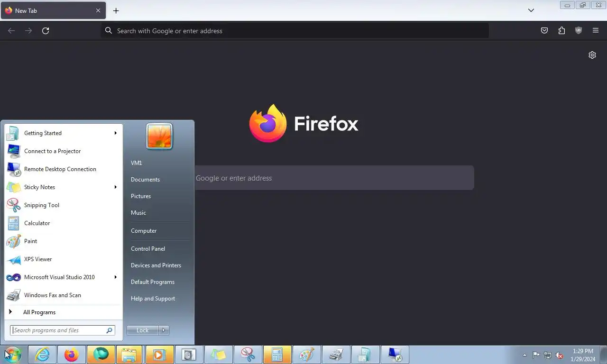
Task: Expand Microsoft Visual Studio 2010 jump list arrow
Action: 115,277
